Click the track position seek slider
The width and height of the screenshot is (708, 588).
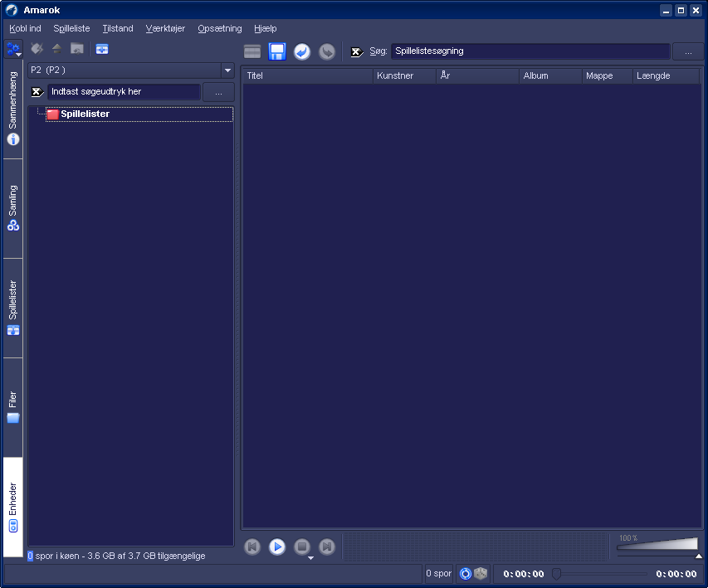(x=601, y=574)
